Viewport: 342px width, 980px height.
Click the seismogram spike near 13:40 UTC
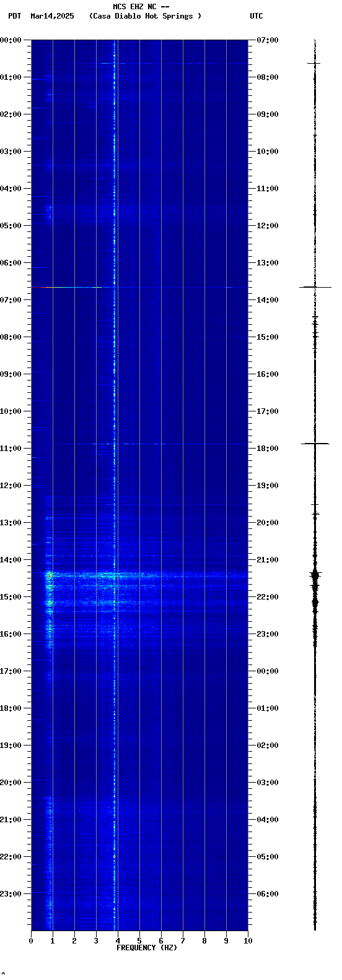click(315, 287)
